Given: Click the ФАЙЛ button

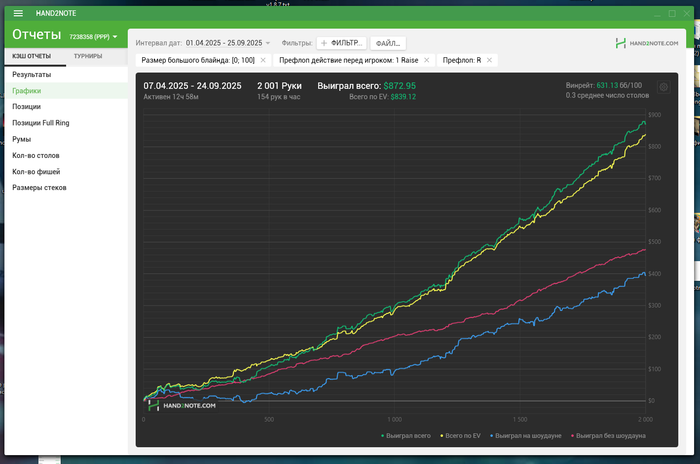Looking at the screenshot, I should (388, 43).
